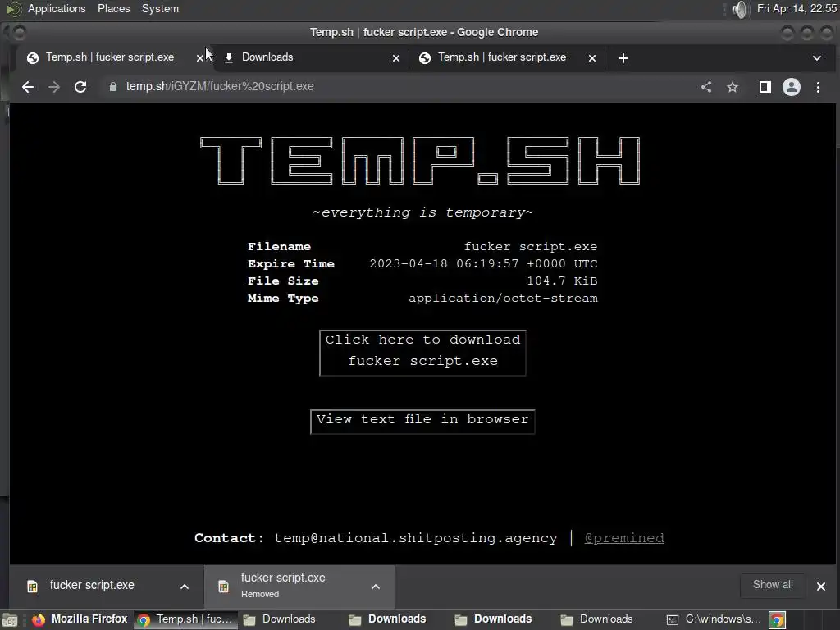This screenshot has width=840, height=630.
Task: Open the Applications menu
Action: point(57,8)
